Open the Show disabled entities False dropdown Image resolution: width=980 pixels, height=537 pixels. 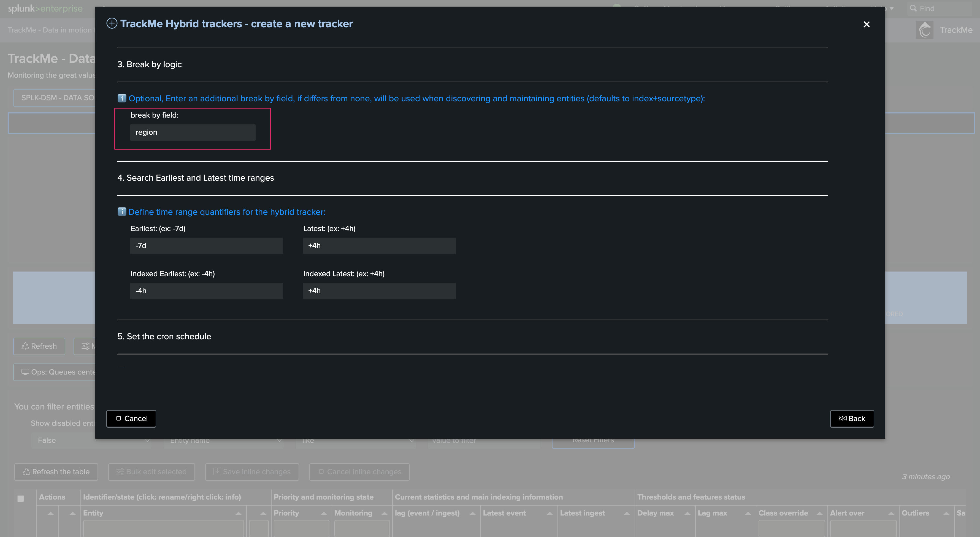pyautogui.click(x=91, y=440)
